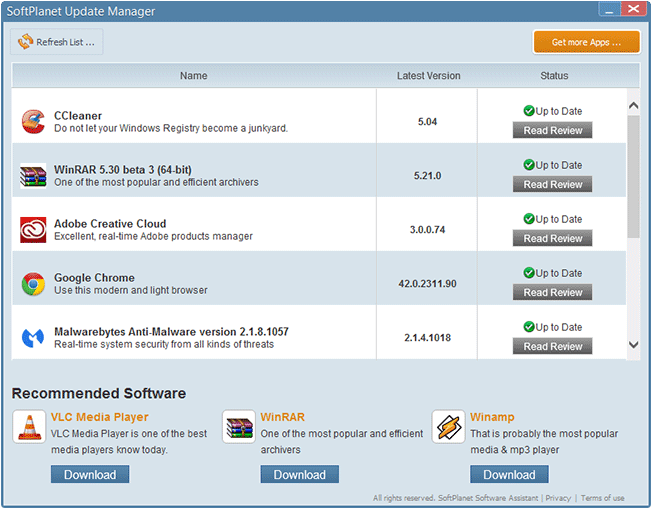Download Winamp
This screenshot has height=509, width=652.
tap(509, 474)
